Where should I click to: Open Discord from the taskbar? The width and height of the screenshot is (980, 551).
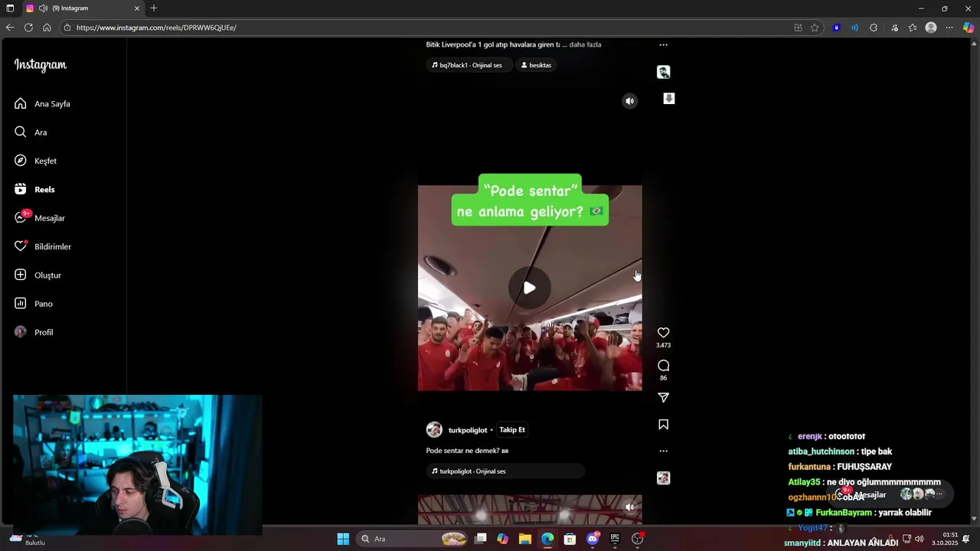coord(593,539)
